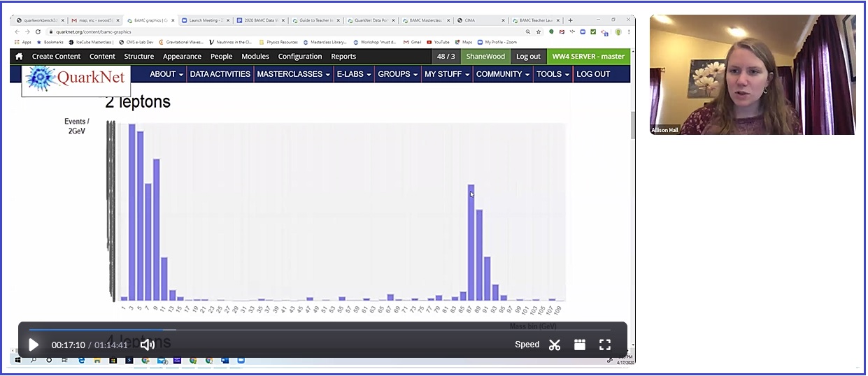The width and height of the screenshot is (868, 376).
Task: Expand the MY STUFF dropdown
Action: (448, 74)
